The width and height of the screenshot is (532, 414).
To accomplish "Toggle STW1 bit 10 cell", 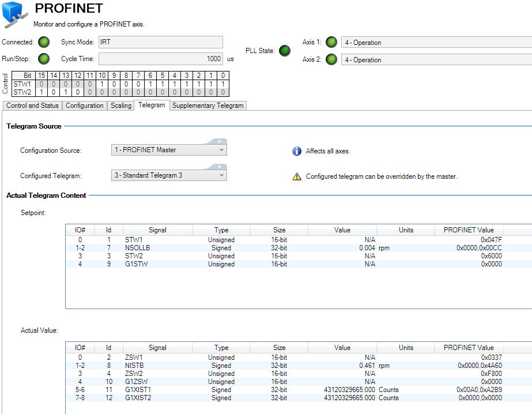I will [x=102, y=84].
